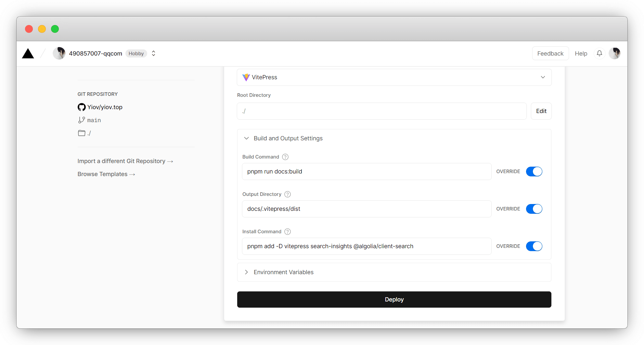Expand the Environment Variables section
The image size is (644, 345).
[x=247, y=272]
